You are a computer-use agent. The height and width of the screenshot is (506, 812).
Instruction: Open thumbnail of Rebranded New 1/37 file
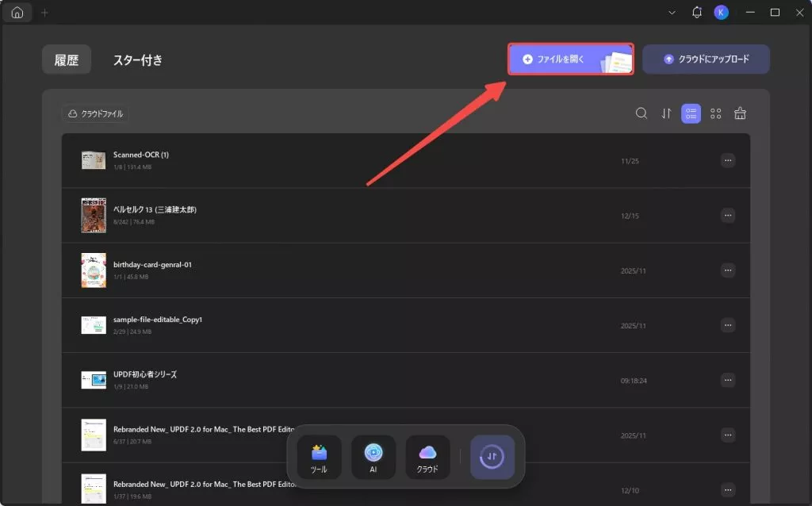pos(94,489)
